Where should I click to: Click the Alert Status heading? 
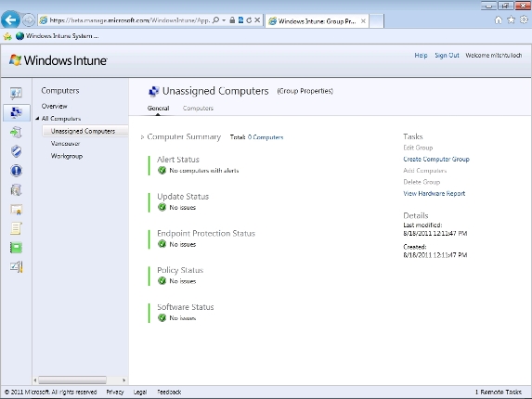[x=178, y=160]
